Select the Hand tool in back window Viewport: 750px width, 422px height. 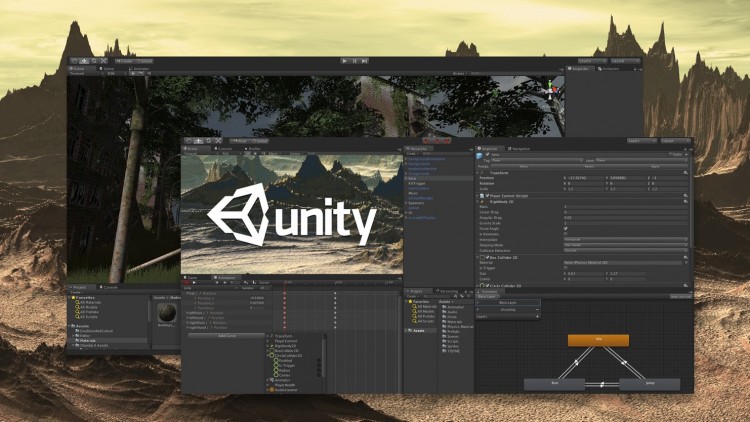click(75, 61)
